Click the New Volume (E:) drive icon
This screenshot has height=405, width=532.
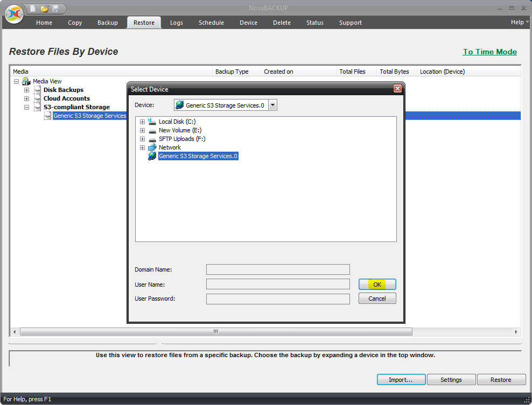(x=152, y=131)
